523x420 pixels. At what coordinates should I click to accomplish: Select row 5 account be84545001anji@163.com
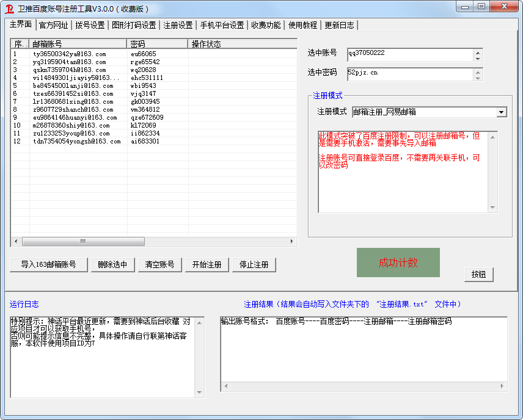(73, 86)
